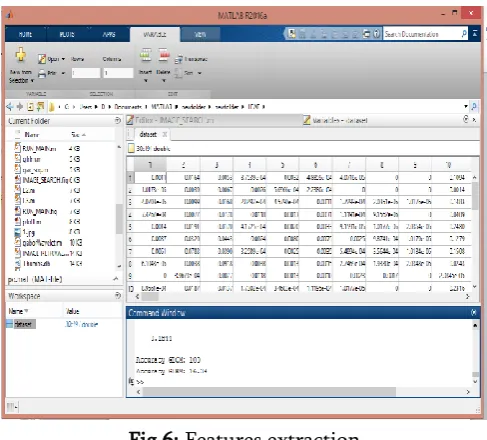Click the Browse for Folder icon

[40, 107]
